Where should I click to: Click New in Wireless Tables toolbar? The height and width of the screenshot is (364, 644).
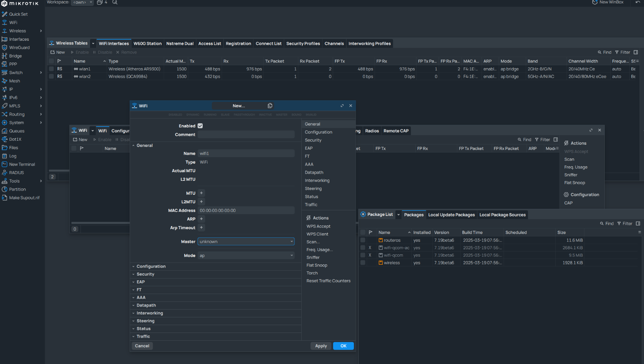pos(58,52)
